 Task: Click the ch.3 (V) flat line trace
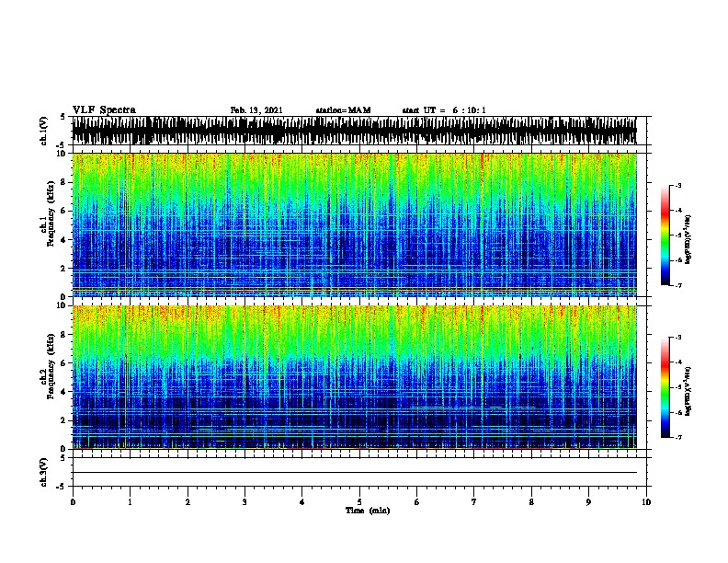(354, 473)
